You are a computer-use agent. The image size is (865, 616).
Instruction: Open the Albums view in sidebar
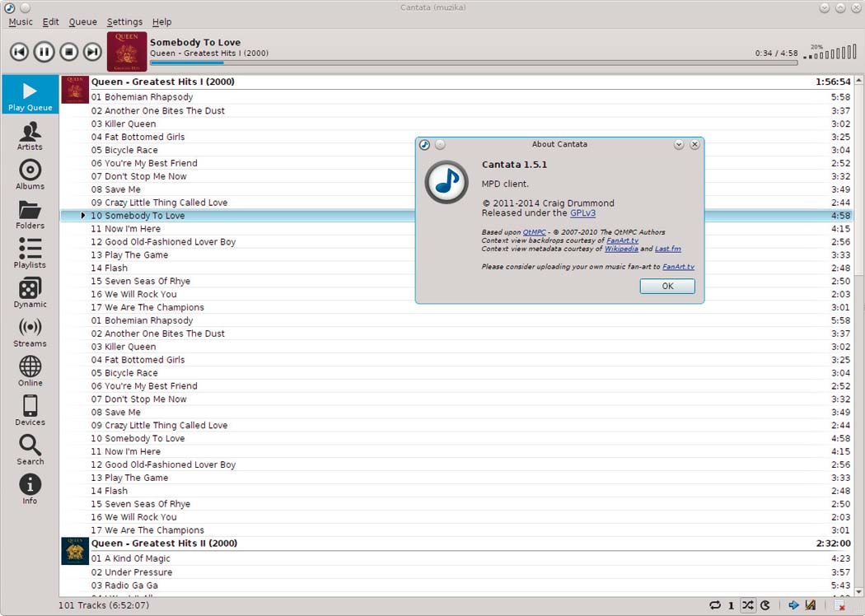[x=30, y=175]
